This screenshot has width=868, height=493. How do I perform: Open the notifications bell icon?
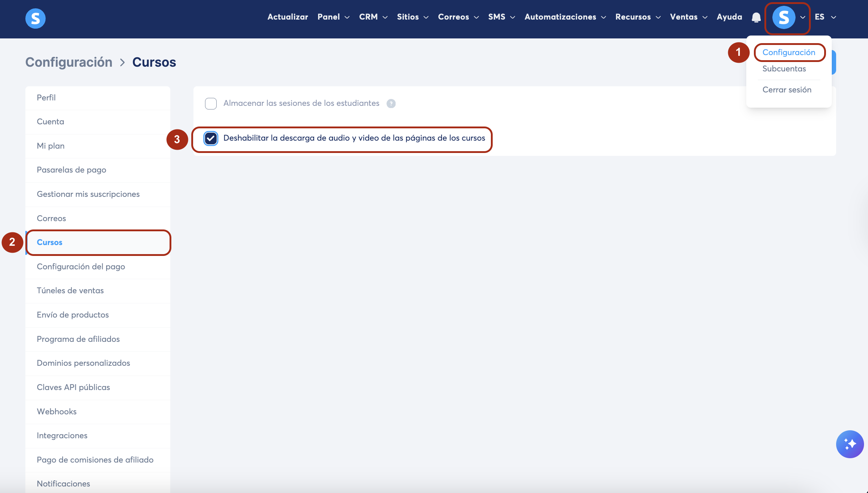point(756,17)
